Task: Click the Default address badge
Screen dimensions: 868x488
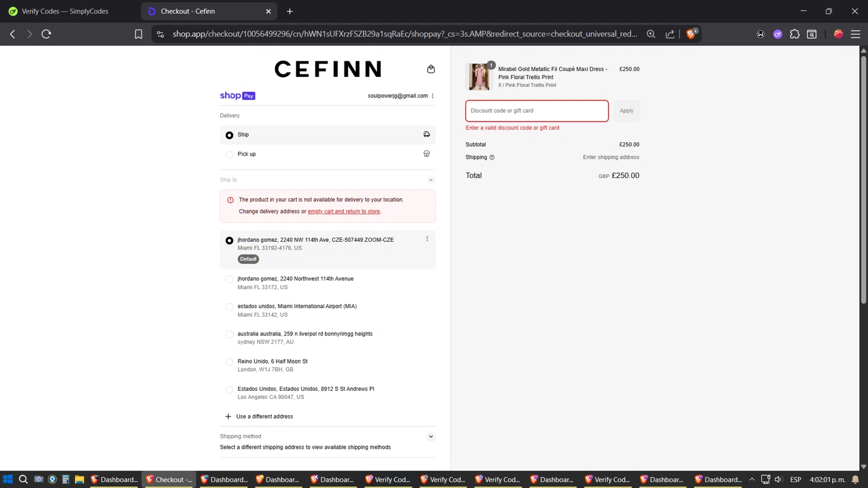Action: pyautogui.click(x=248, y=259)
